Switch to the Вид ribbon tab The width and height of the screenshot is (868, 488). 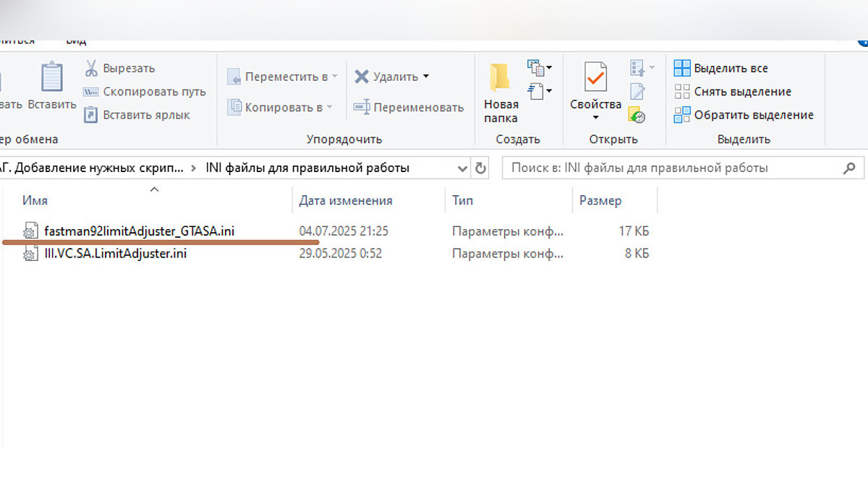(76, 41)
